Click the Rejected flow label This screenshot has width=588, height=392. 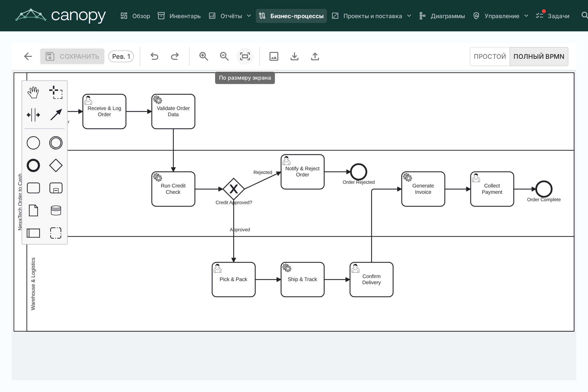263,172
